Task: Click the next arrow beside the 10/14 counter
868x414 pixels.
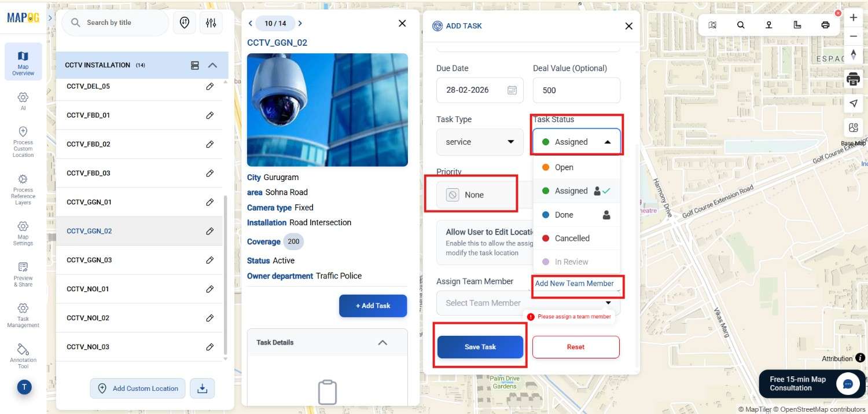Action: tap(300, 23)
